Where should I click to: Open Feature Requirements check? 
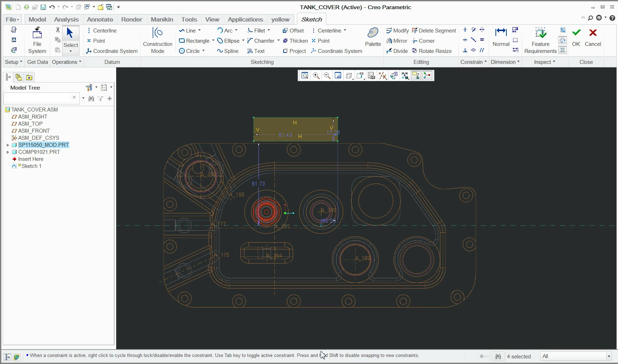pyautogui.click(x=540, y=41)
